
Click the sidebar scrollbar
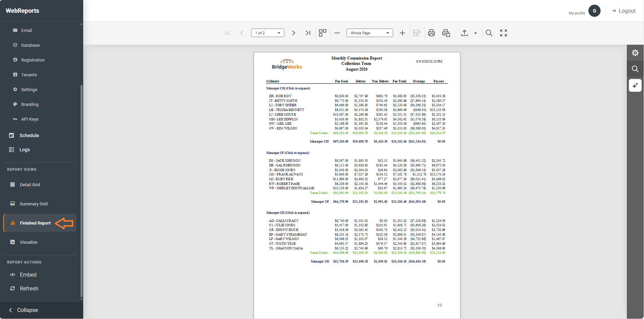tap(81, 191)
